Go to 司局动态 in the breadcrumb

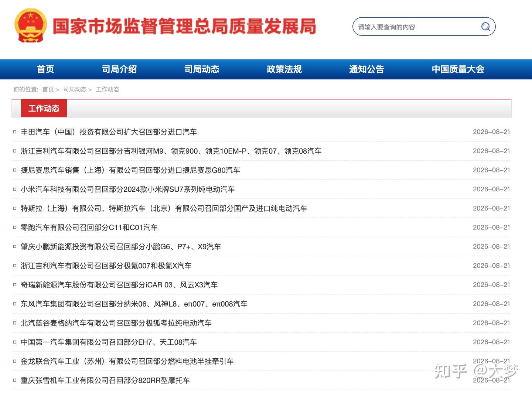75,89
